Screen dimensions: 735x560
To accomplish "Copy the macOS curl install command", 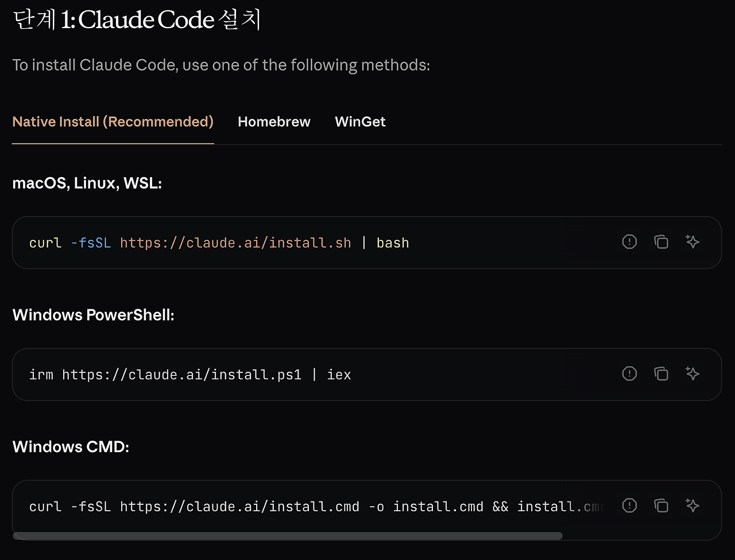I will [661, 242].
